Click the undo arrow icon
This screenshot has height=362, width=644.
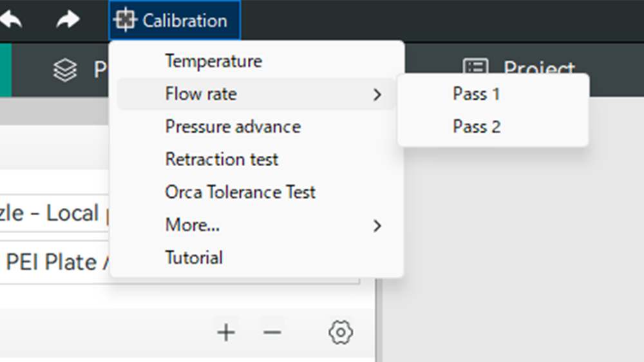pyautogui.click(x=10, y=20)
